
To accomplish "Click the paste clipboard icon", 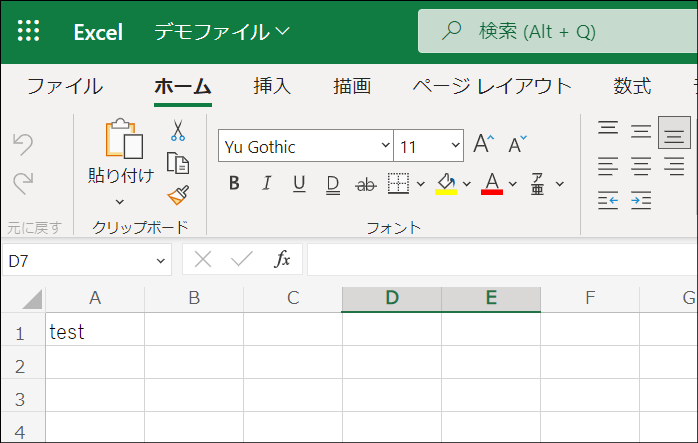I will (x=122, y=139).
